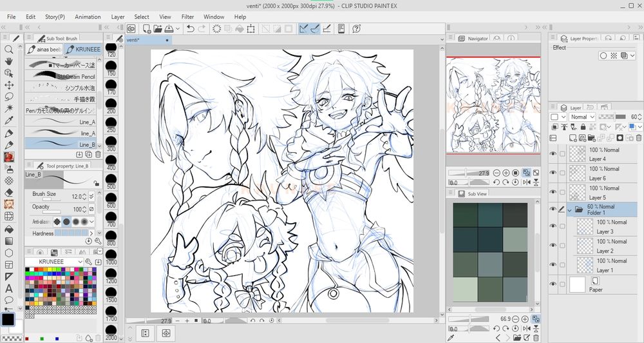Click the Scale/Rotate transform icon
This screenshot has width=644, height=343.
tap(251, 28)
